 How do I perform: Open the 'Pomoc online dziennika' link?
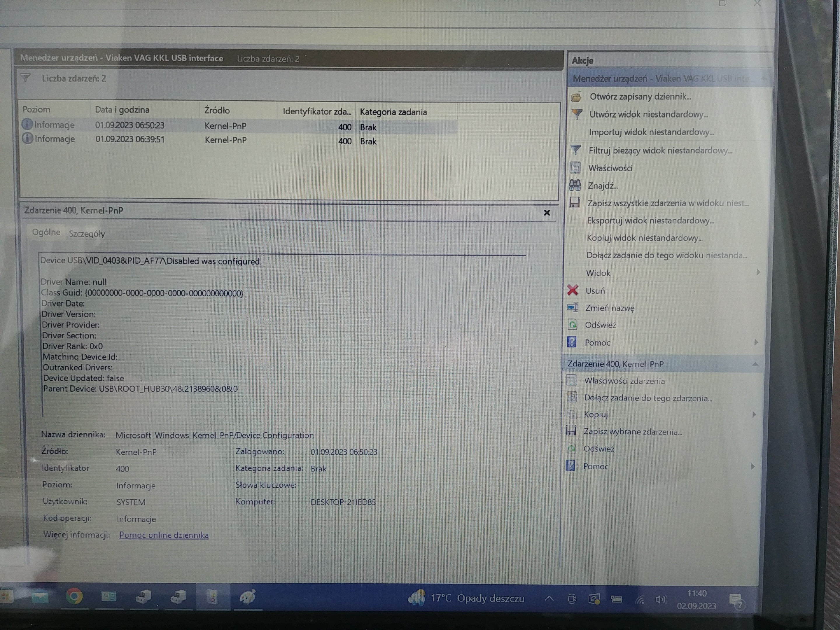pyautogui.click(x=164, y=535)
